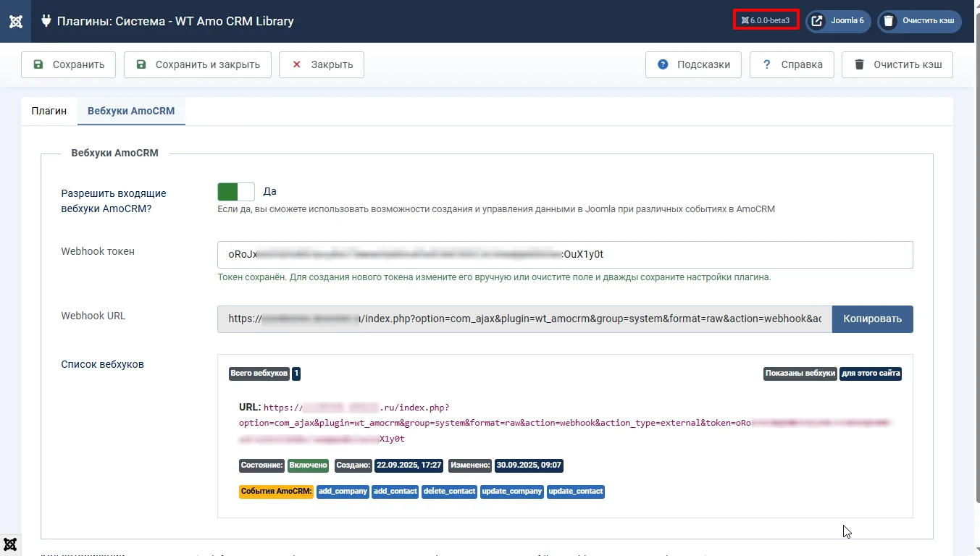Open 'Справка' help with question mark
Viewport: 980px width, 556px height.
point(792,64)
